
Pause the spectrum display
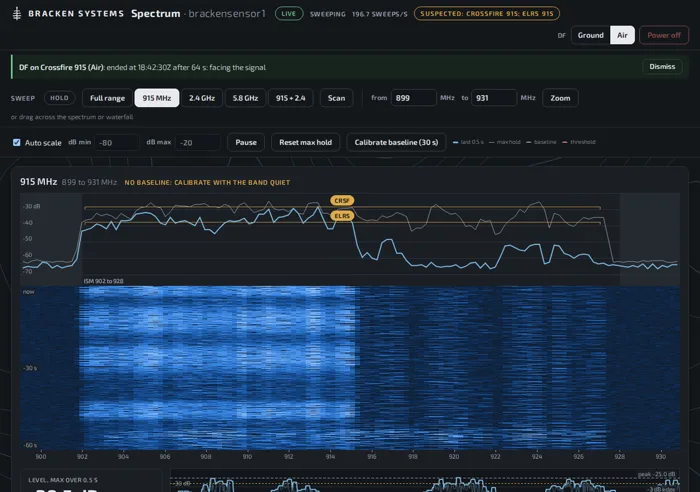point(246,142)
